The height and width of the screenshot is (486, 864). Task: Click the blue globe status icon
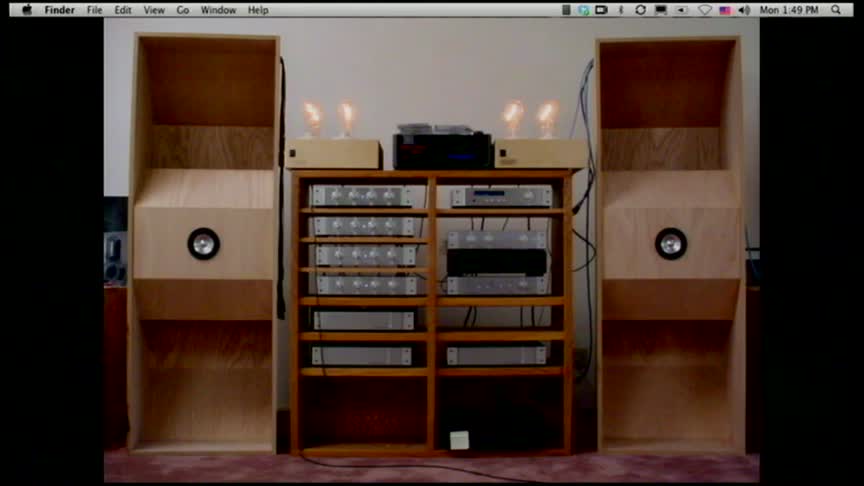[x=584, y=10]
